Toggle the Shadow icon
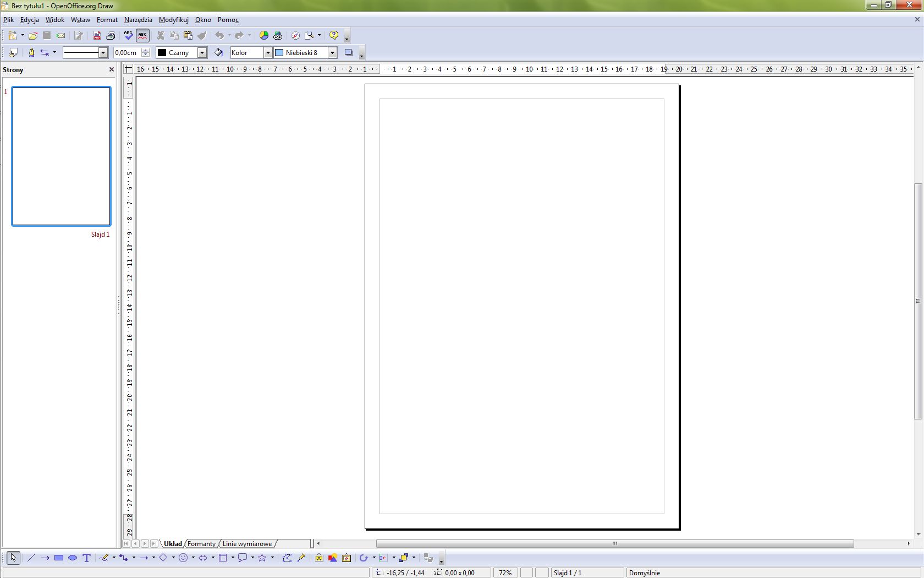Image resolution: width=924 pixels, height=578 pixels. tap(349, 52)
